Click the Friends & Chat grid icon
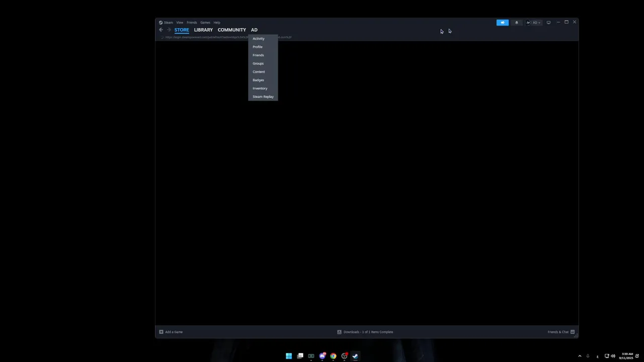The height and width of the screenshot is (362, 644). pos(573,332)
